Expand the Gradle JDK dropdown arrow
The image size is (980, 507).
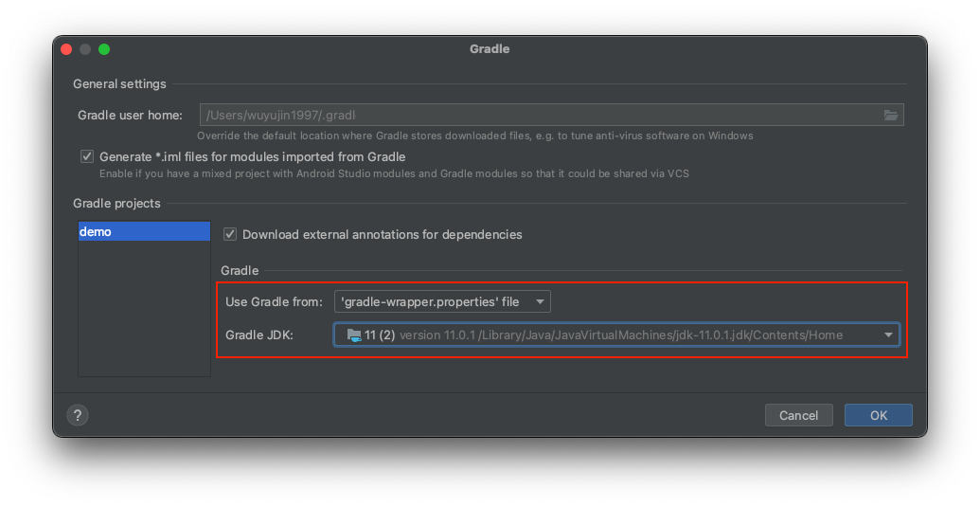(888, 335)
